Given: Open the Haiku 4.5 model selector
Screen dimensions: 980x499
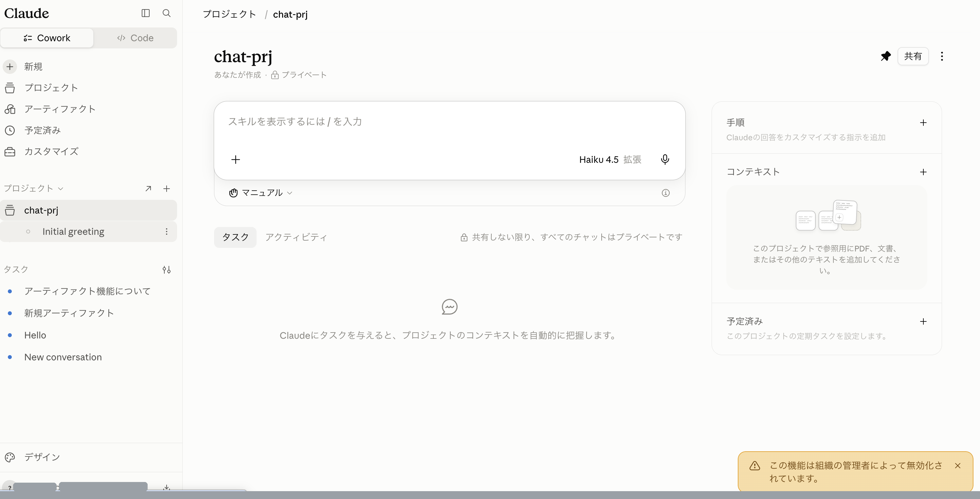Looking at the screenshot, I should click(x=610, y=160).
